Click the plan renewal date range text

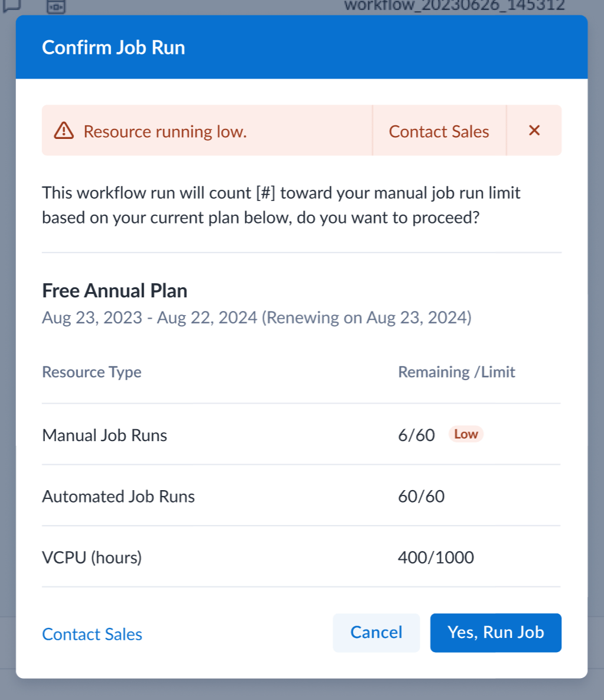tap(256, 317)
